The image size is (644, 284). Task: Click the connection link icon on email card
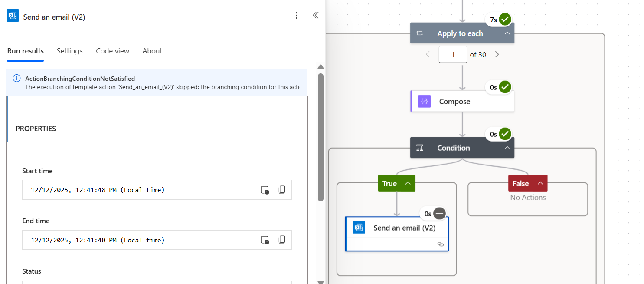coord(440,244)
